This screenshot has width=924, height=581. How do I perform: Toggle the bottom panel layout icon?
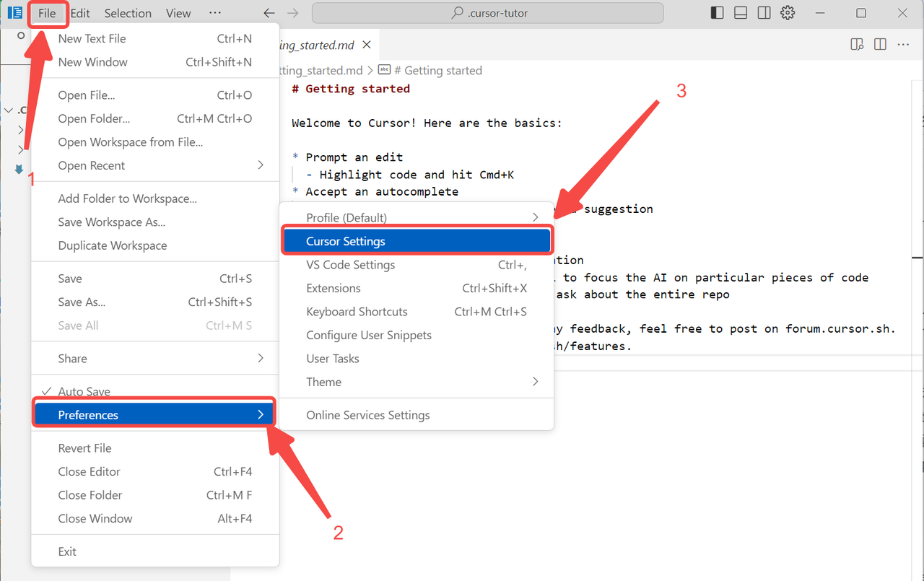[741, 13]
